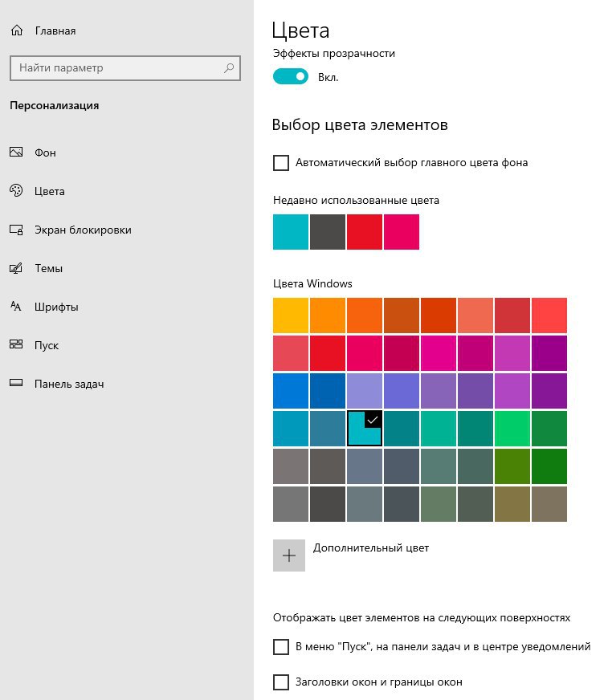Pick the magenta swatch in second row
This screenshot has height=700, width=608.
point(439,353)
